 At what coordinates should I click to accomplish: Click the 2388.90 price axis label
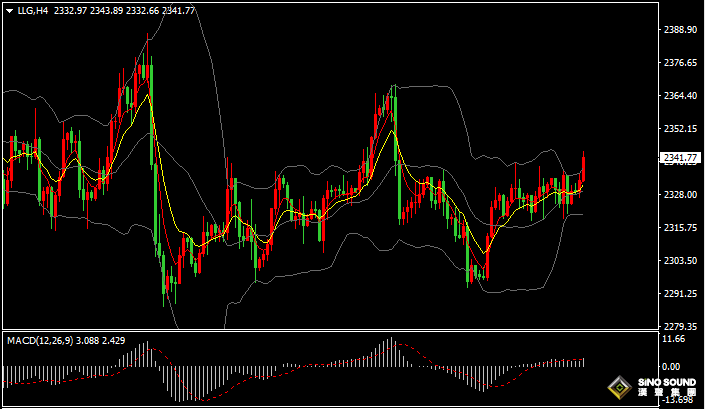(680, 30)
